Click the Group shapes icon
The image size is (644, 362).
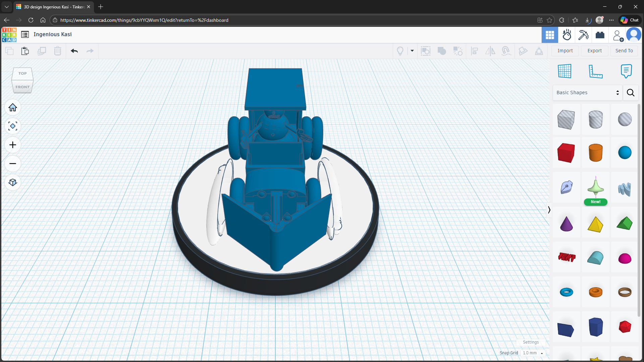pos(442,51)
